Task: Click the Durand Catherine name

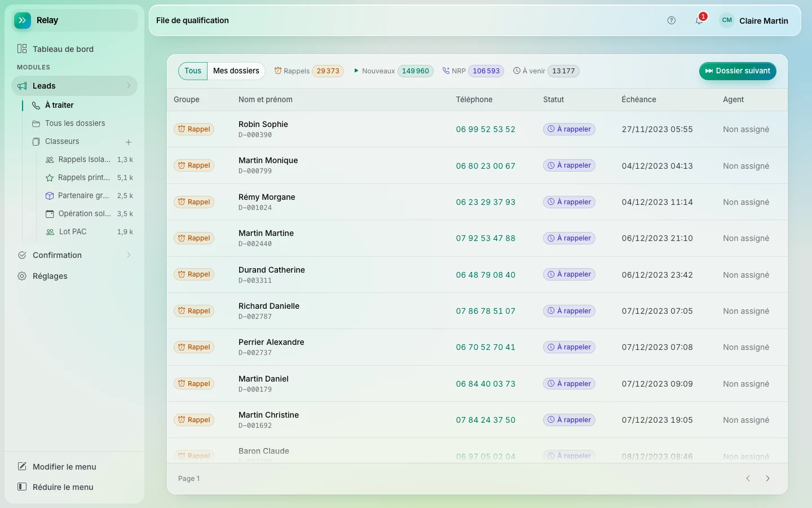Action: (272, 270)
